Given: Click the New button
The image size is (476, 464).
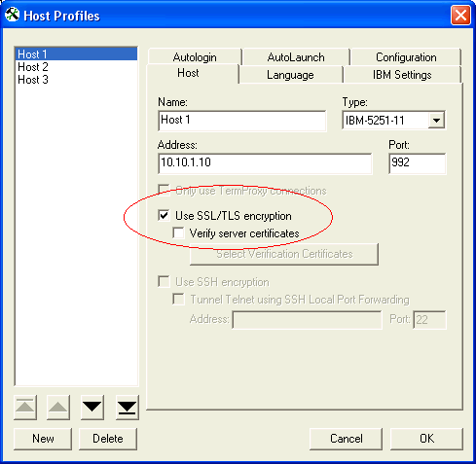Looking at the screenshot, I should [43, 439].
